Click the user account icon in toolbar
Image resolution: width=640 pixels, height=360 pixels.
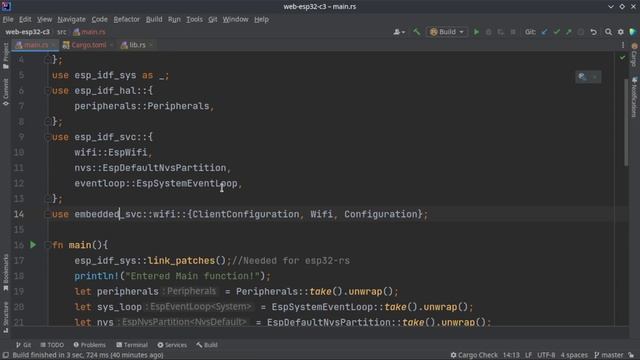click(x=398, y=32)
